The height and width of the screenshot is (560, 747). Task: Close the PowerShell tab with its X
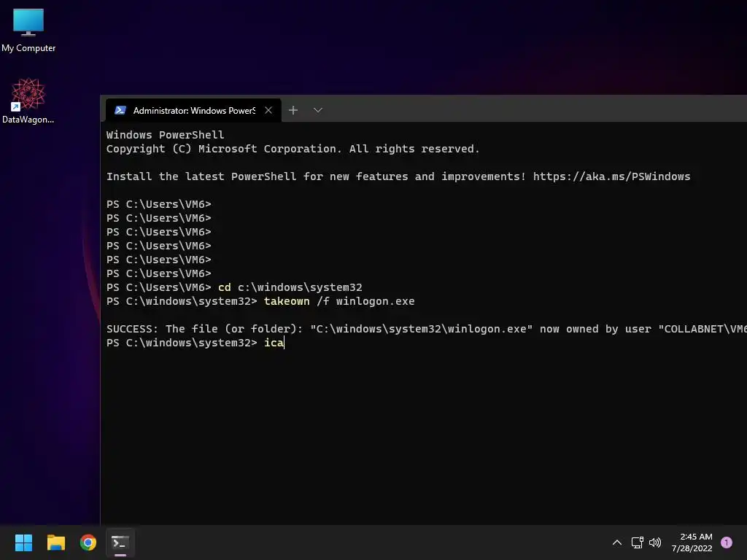click(268, 111)
